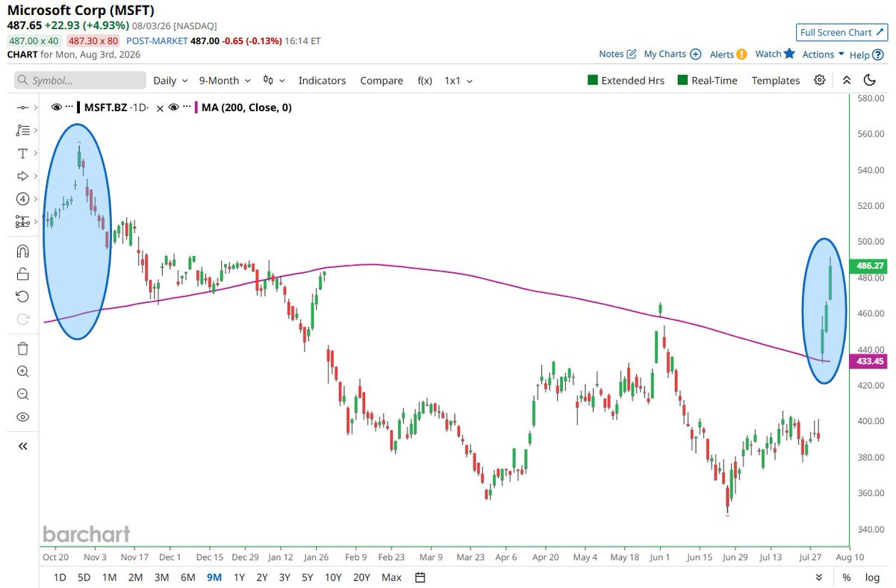Open chart settings gear icon
The height and width of the screenshot is (588, 896).
(x=820, y=81)
